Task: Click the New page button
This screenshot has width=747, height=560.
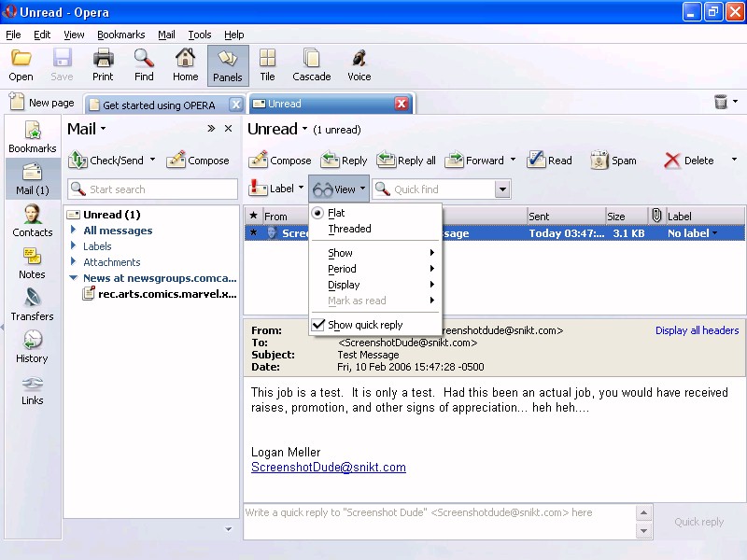Action: pos(42,103)
